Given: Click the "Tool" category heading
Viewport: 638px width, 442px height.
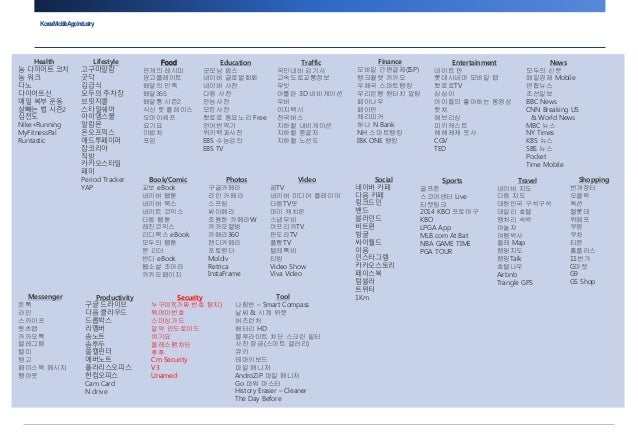Looking at the screenshot, I should coord(283,297).
